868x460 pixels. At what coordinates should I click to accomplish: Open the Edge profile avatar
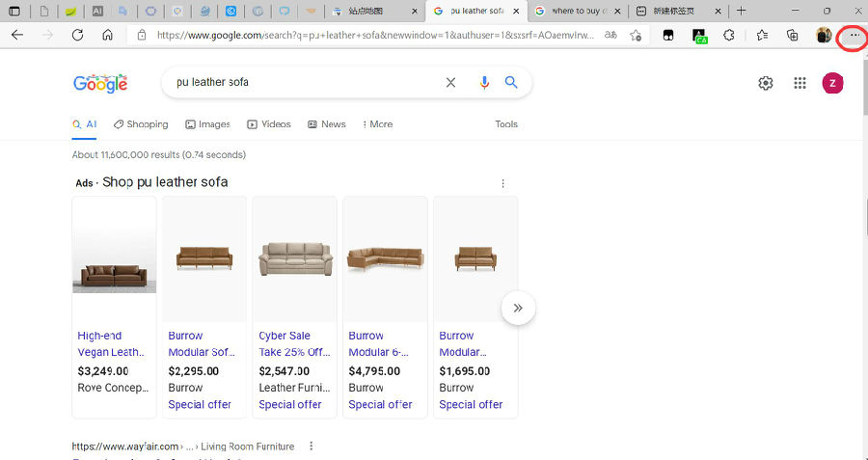pyautogui.click(x=824, y=35)
